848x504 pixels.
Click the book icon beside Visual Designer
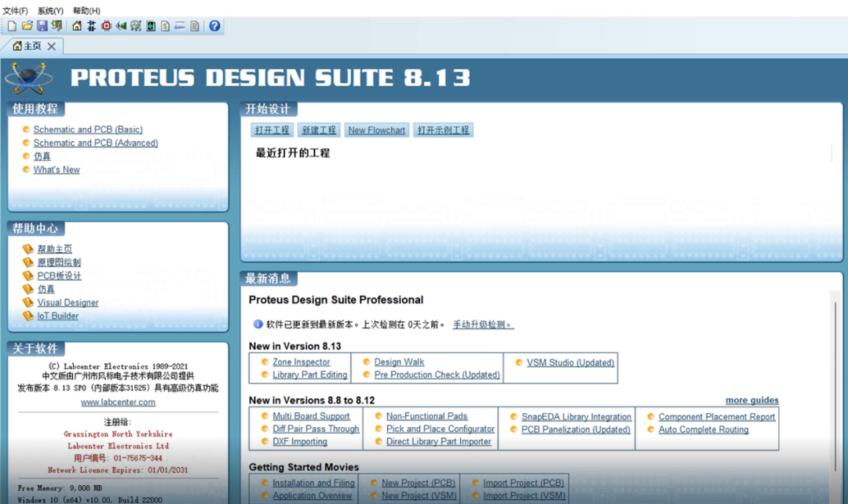click(x=28, y=302)
